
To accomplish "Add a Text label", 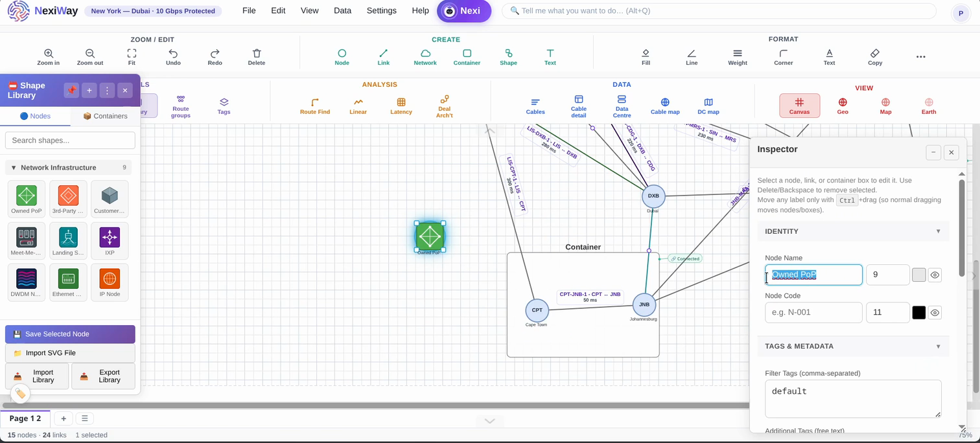I will (x=550, y=57).
